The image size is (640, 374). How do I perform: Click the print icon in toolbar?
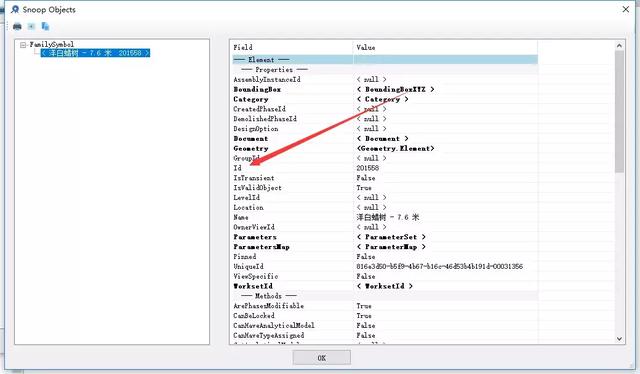17,27
